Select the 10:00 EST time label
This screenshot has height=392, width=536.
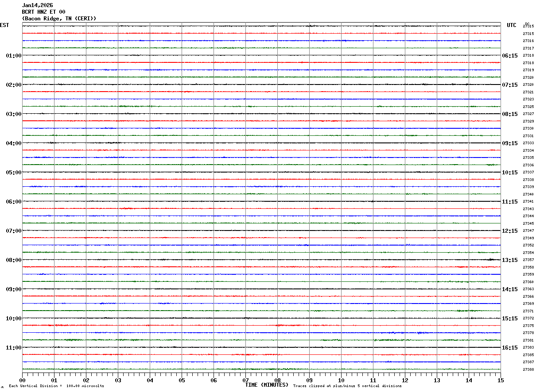[14, 319]
